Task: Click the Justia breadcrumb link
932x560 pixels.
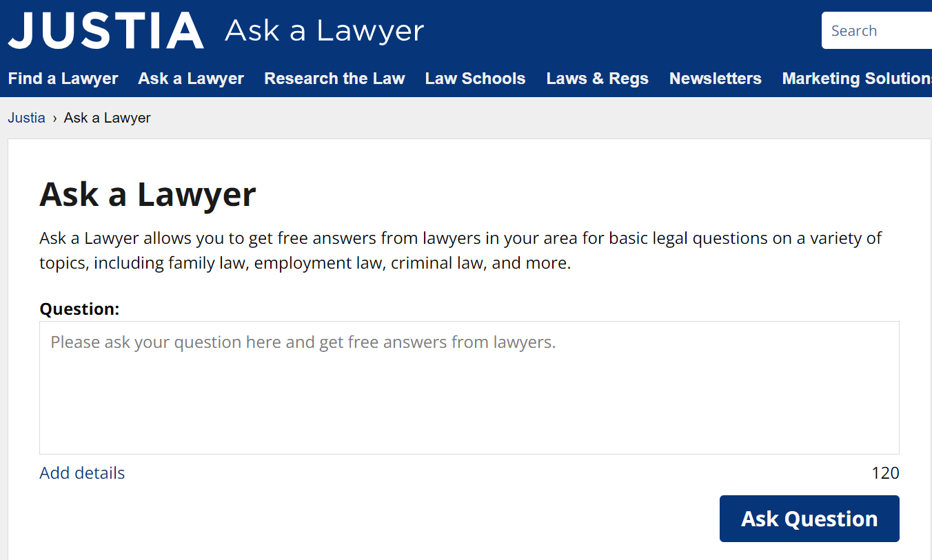Action: (26, 118)
